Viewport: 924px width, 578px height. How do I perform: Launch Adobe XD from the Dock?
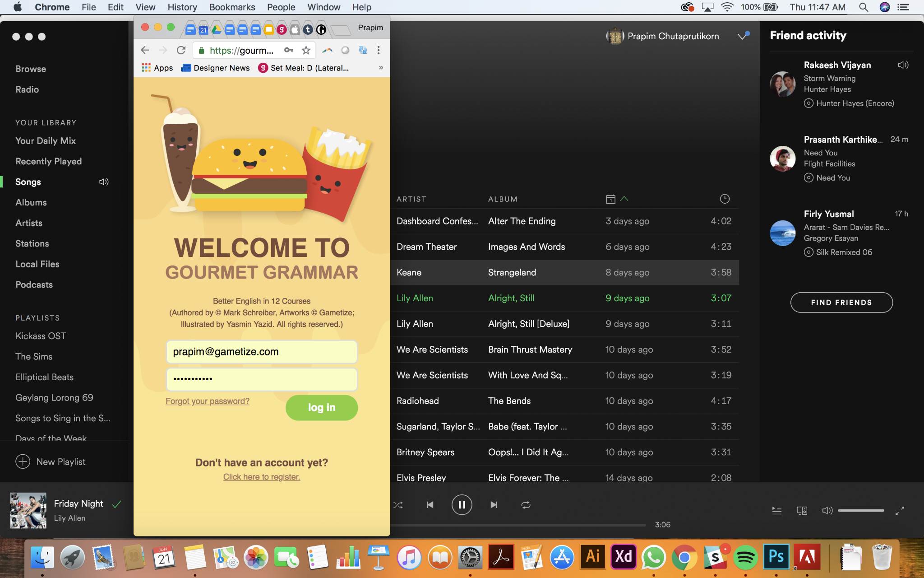click(x=623, y=557)
